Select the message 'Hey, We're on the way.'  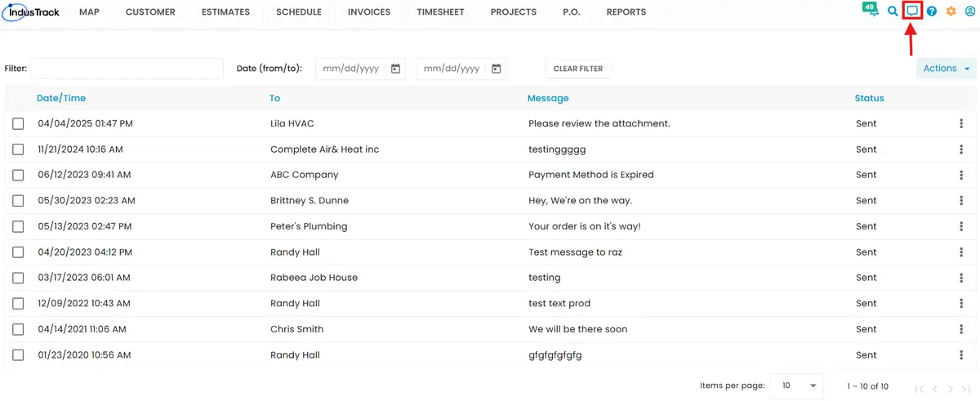(581, 201)
